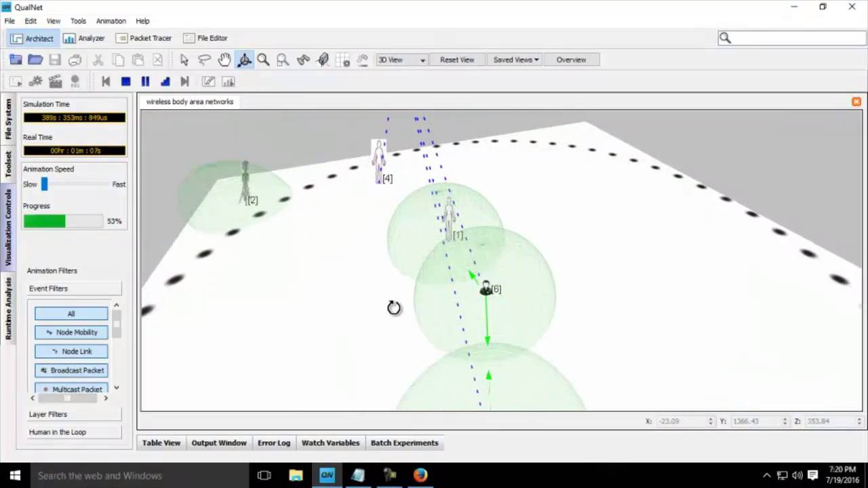The height and width of the screenshot is (488, 868).
Task: Expand the Layer Filters section
Action: (x=74, y=414)
